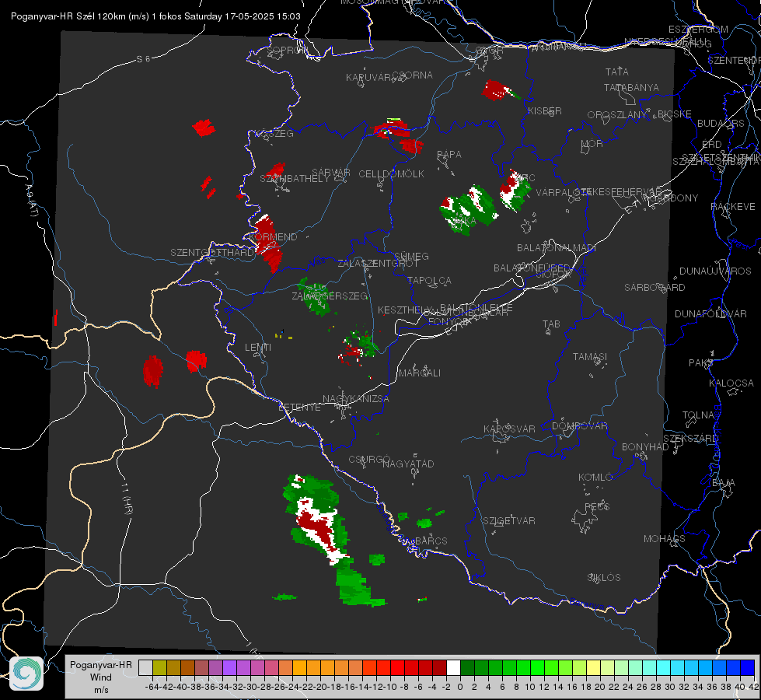The image size is (761, 700).
Task: Select the KESZTHELY label
Action: (405, 310)
